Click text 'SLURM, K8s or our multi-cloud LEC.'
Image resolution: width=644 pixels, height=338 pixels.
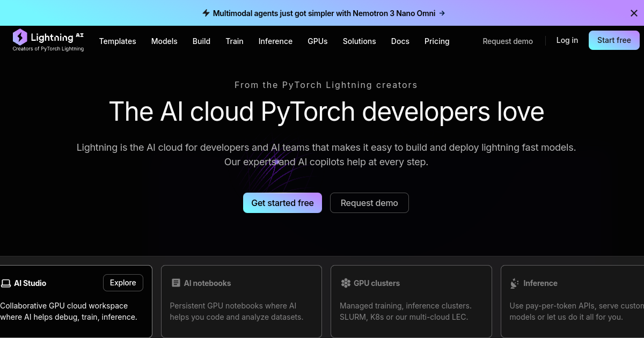pyautogui.click(x=404, y=317)
